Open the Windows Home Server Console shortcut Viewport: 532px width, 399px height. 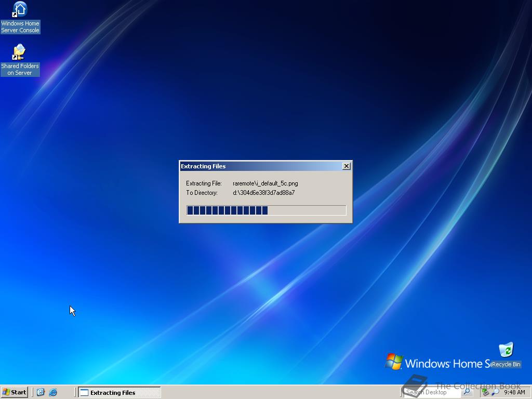tap(20, 18)
